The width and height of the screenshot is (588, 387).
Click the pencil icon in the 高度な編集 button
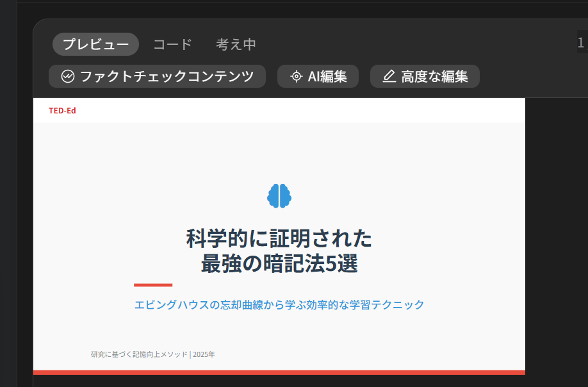tap(388, 76)
